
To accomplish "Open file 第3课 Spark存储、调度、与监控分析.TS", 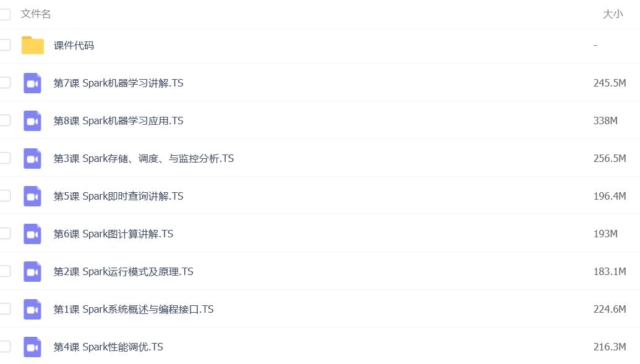I will 143,158.
